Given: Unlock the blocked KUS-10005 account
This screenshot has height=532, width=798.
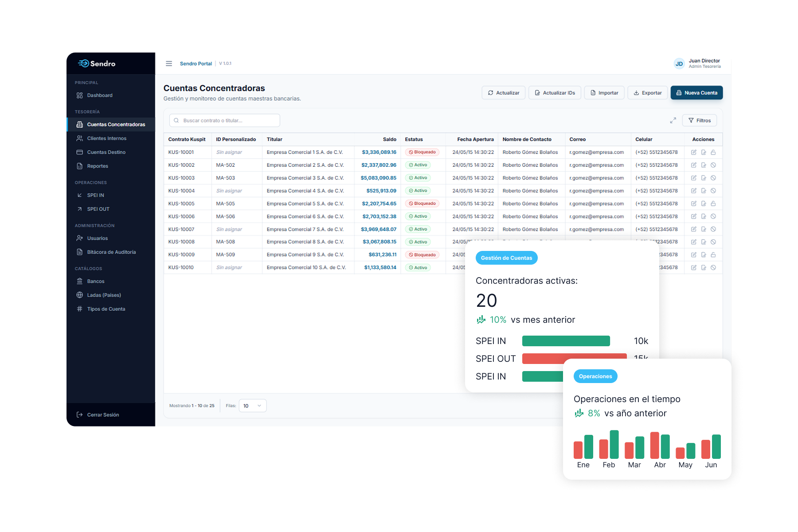Looking at the screenshot, I should 713,203.
